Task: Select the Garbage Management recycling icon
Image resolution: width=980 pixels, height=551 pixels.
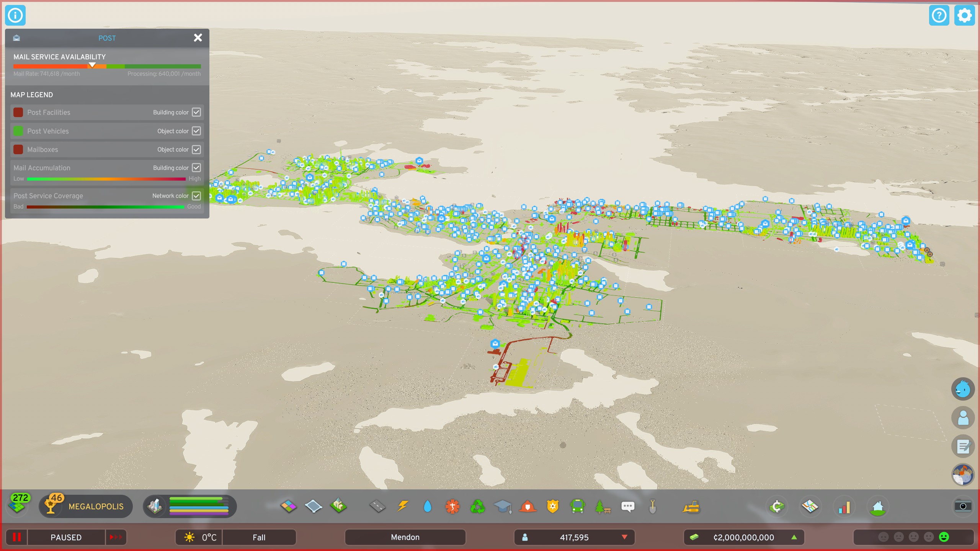Action: [477, 506]
